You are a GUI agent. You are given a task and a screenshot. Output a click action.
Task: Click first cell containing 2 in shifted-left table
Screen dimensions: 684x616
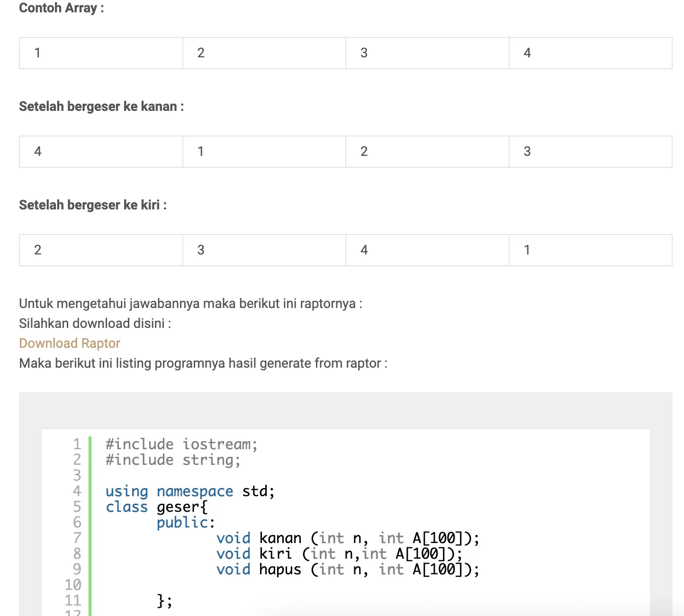coord(101,250)
